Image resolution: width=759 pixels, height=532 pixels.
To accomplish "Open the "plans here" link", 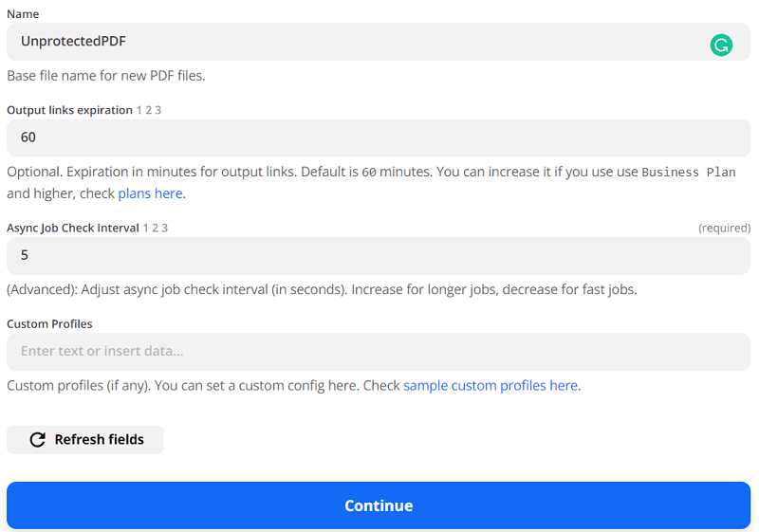I will click(150, 193).
